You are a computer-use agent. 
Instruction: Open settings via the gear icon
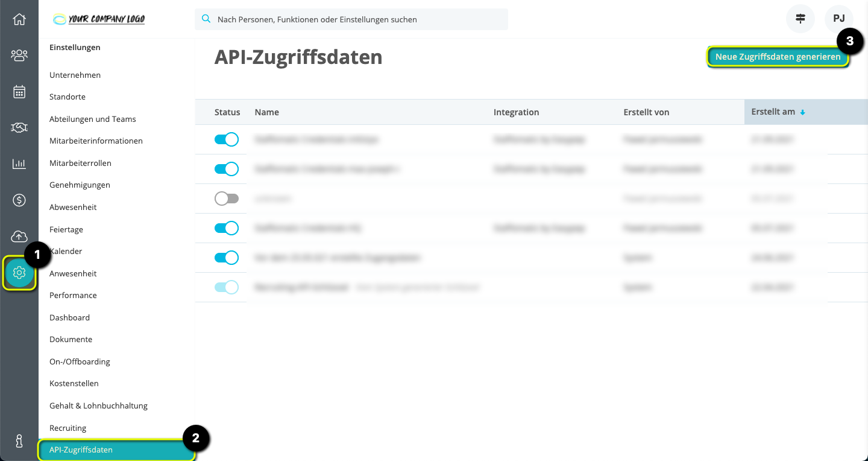pos(19,273)
